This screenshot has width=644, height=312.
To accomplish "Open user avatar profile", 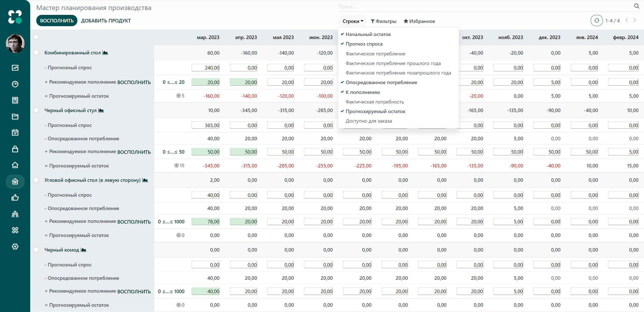I will point(15,43).
